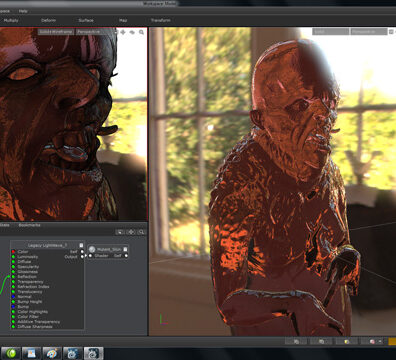
Task: Switch to the Surface tab
Action: click(86, 20)
